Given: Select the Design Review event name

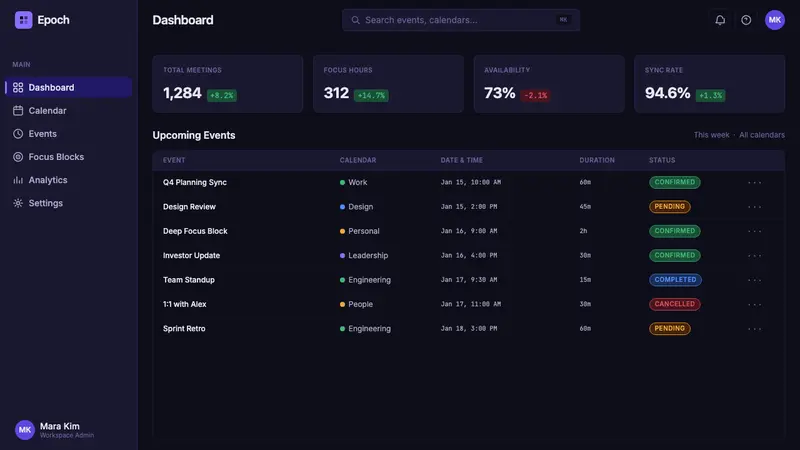Looking at the screenshot, I should [x=189, y=207].
